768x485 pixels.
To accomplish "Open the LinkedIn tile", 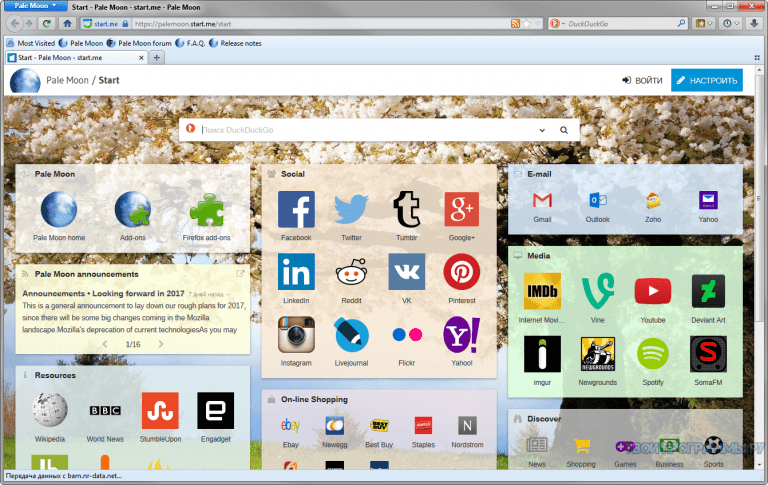I will [296, 272].
